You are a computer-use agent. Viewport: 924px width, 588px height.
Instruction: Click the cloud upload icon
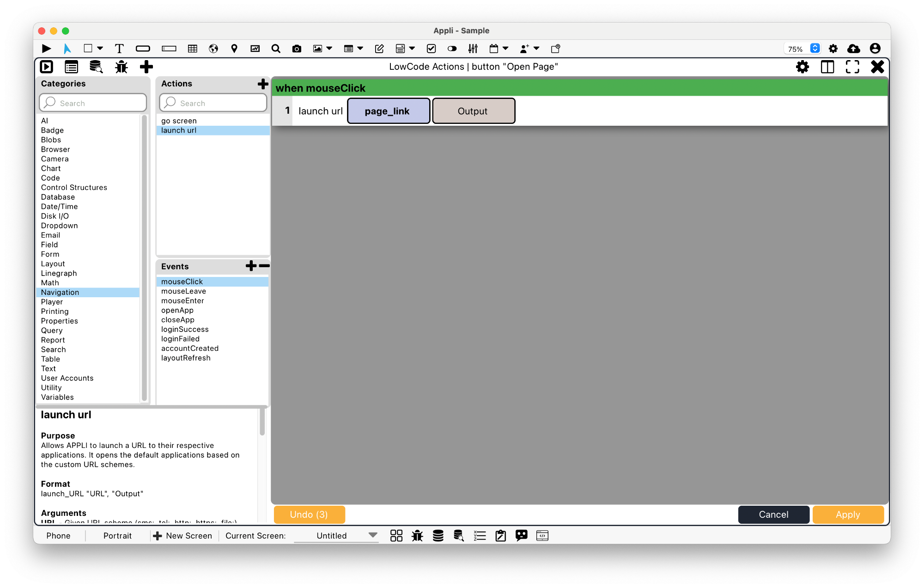[854, 49]
